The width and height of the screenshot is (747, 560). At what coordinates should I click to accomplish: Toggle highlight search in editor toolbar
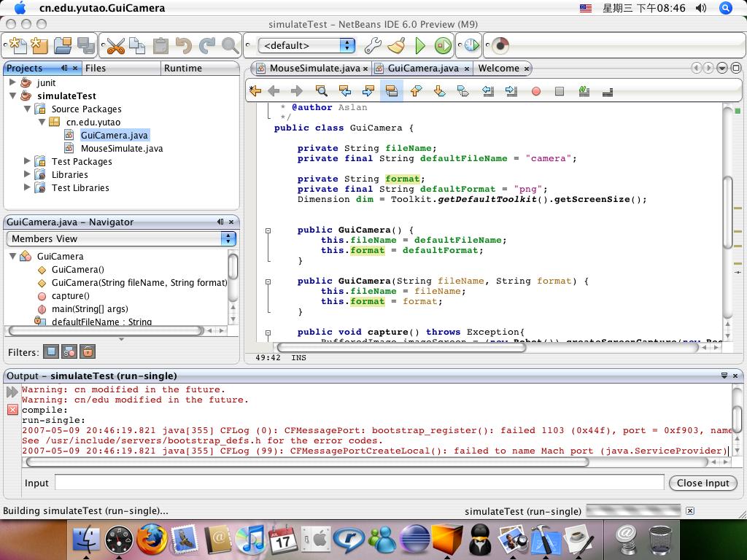[x=392, y=91]
